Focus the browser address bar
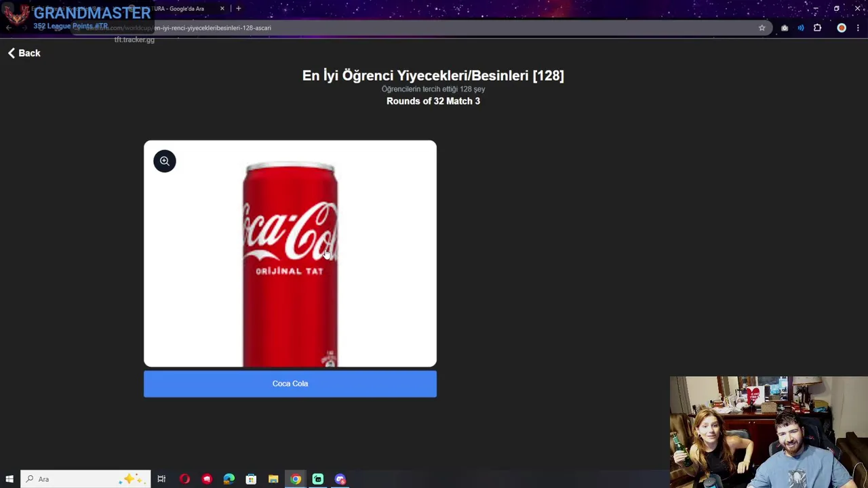Screen dimensions: 868x488 click(x=420, y=28)
